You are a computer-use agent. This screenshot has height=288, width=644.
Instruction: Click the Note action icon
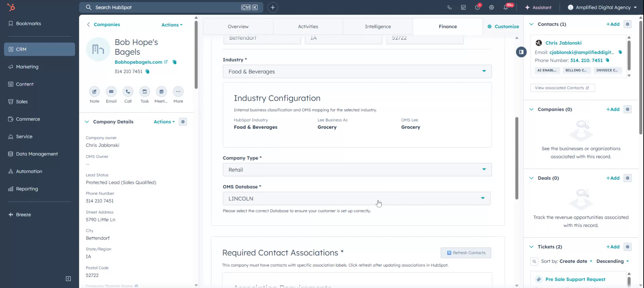click(94, 92)
